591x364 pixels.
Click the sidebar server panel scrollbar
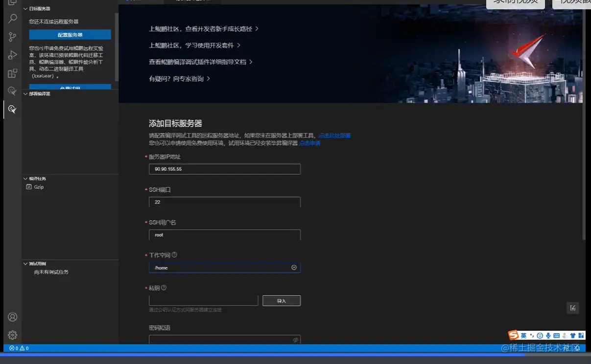point(117,46)
